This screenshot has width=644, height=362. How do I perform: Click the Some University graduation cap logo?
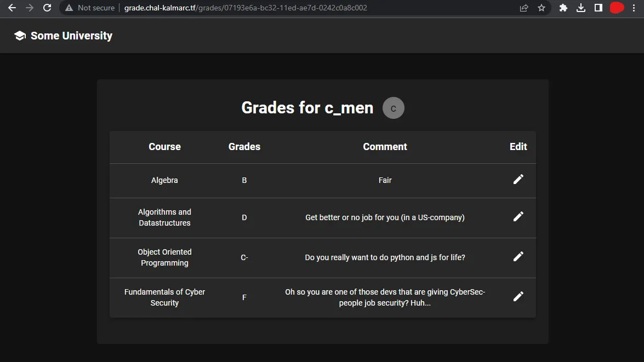[x=19, y=35]
